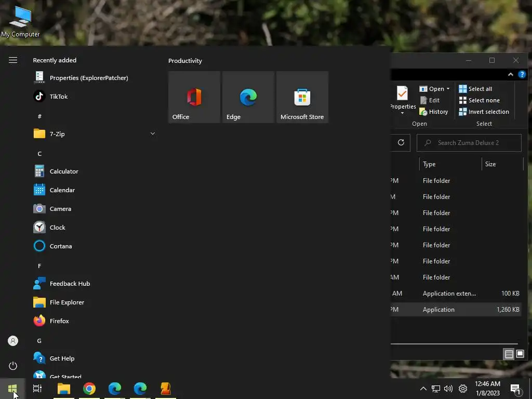Launch Firefox from the app list
The image size is (532, 399).
pos(95,321)
